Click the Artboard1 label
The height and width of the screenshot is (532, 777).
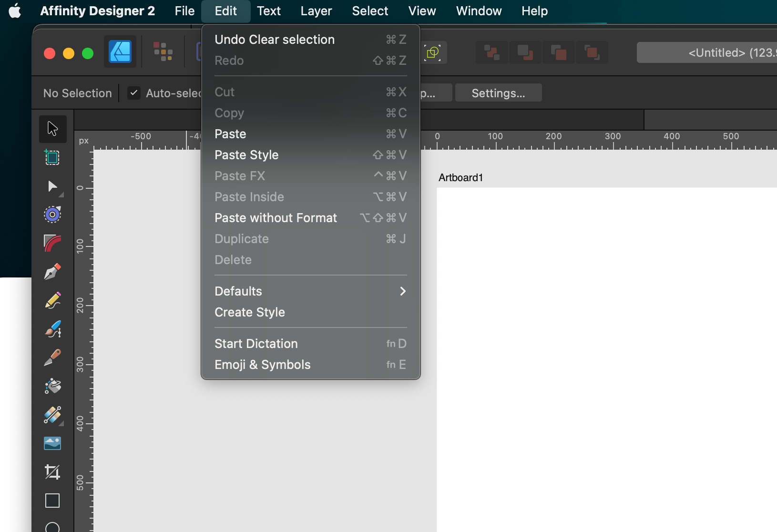(460, 178)
